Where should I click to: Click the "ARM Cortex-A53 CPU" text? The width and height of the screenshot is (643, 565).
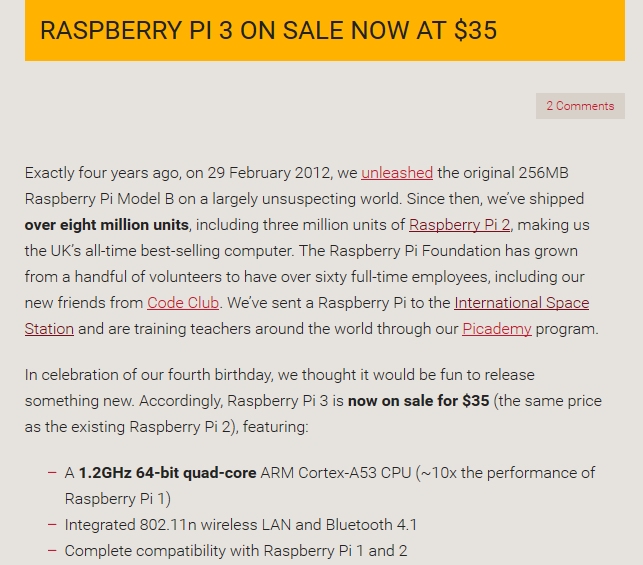336,473
